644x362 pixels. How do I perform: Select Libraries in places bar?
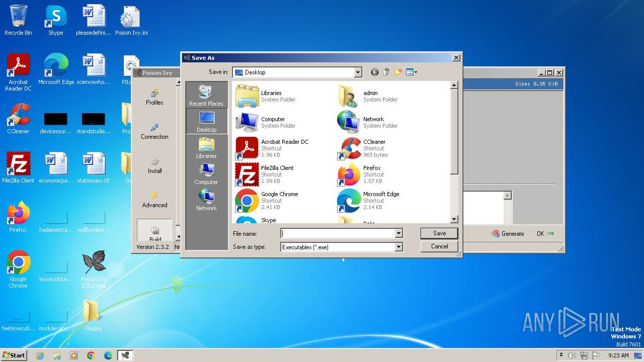206,148
